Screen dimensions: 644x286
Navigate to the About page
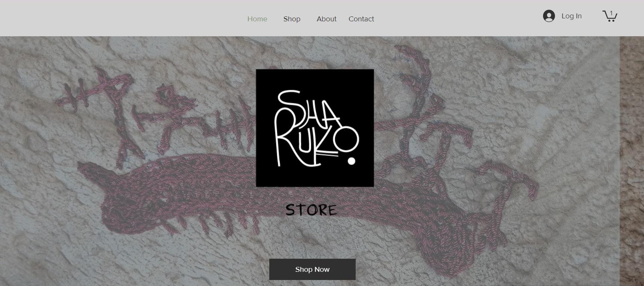pos(326,19)
